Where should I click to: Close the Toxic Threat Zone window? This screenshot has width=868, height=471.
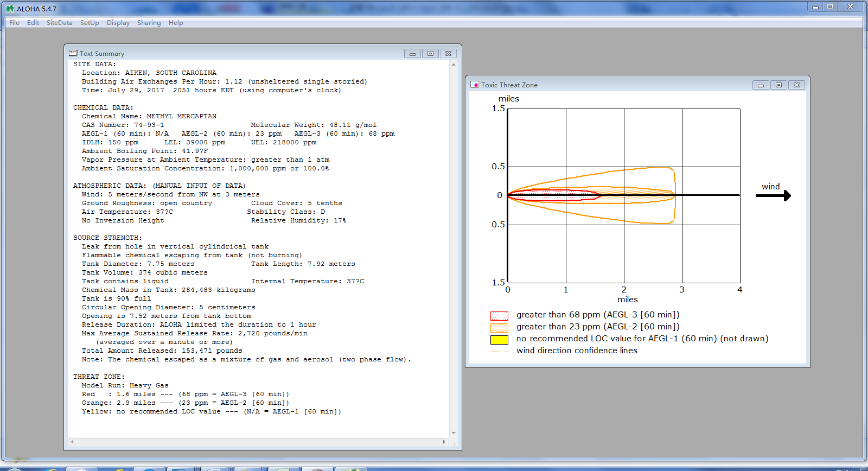coord(796,85)
